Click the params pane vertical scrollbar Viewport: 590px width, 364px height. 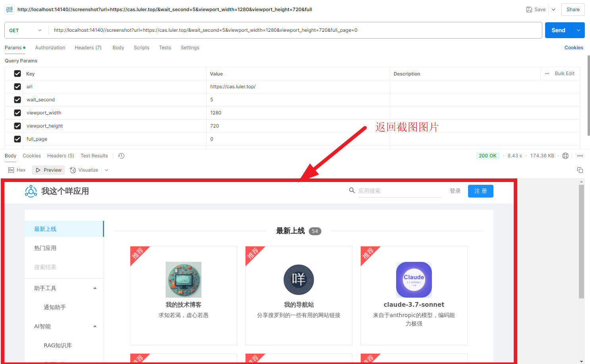[588, 95]
